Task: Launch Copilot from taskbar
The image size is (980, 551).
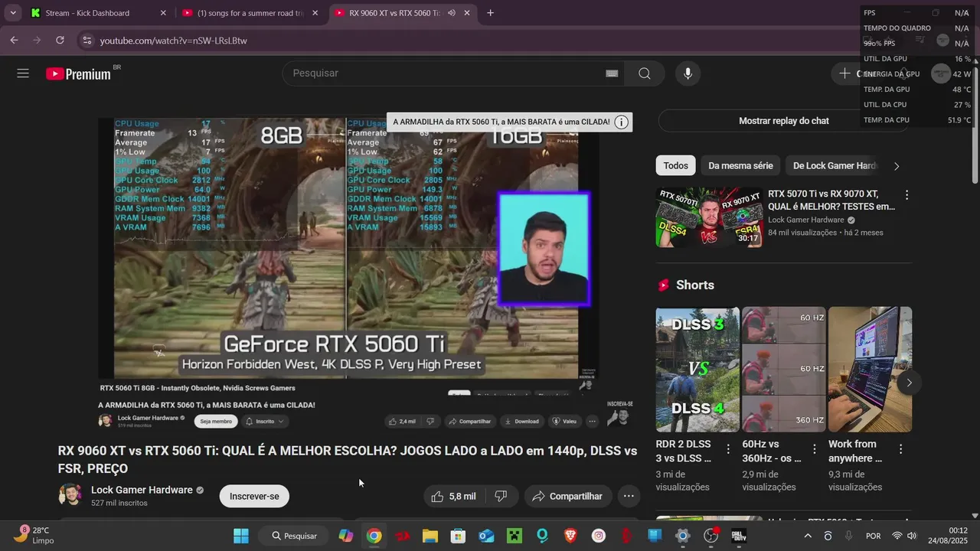Action: (x=346, y=536)
